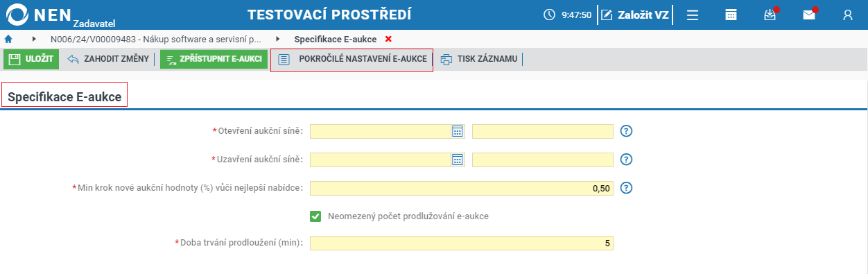The height and width of the screenshot is (274, 868).
Task: Close the Specifikace E-aukce breadcrumb tab
Action: pyautogui.click(x=388, y=39)
